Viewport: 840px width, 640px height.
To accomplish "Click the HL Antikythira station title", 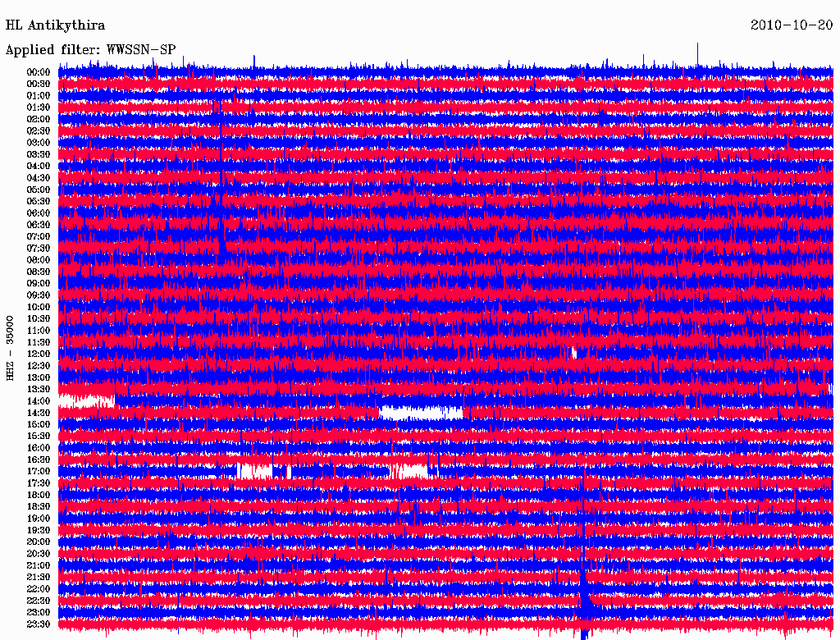I will [55, 25].
